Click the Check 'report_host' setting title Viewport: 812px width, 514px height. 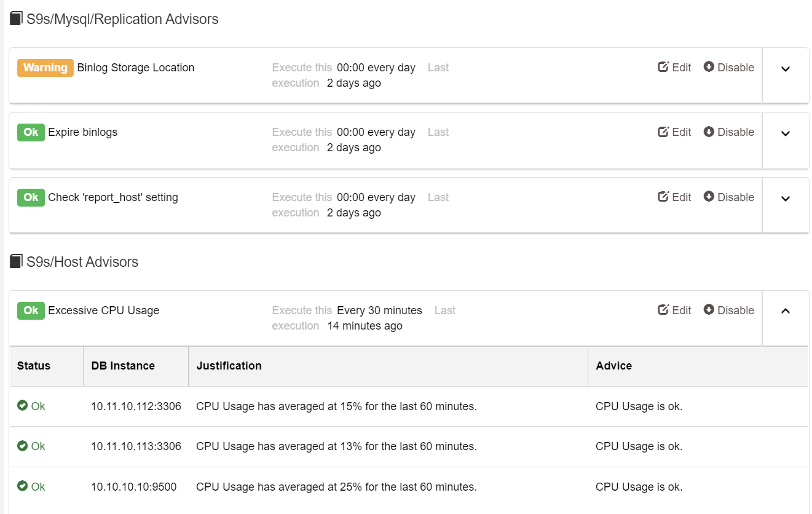(x=113, y=197)
